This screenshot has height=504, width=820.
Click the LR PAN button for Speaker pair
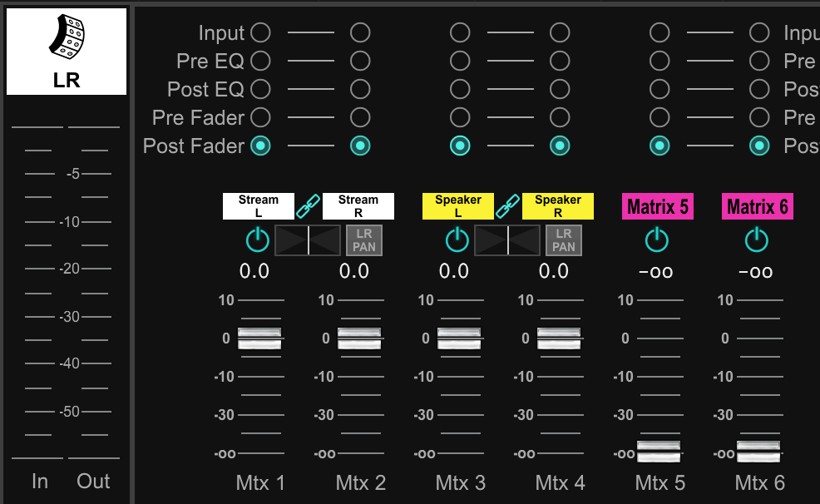click(x=564, y=240)
